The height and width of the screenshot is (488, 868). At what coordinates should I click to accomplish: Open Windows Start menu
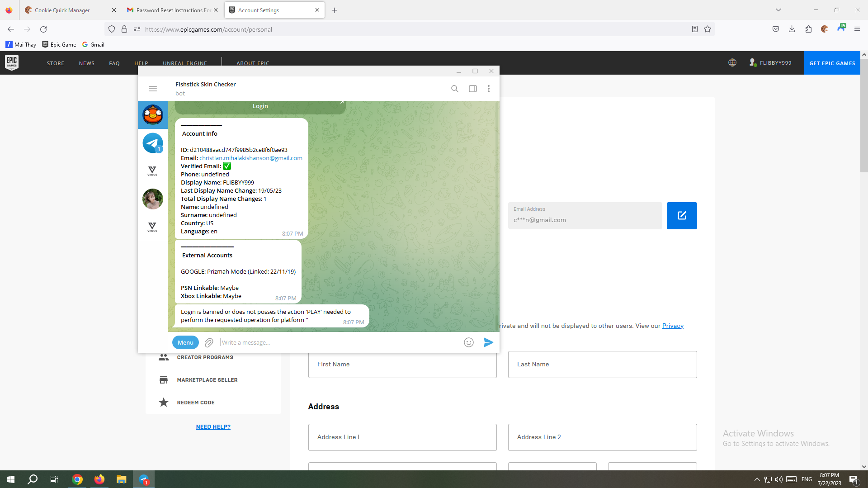[x=11, y=479]
